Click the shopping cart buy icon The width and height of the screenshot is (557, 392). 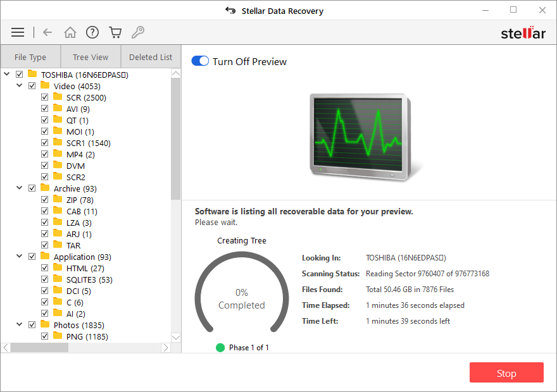115,32
